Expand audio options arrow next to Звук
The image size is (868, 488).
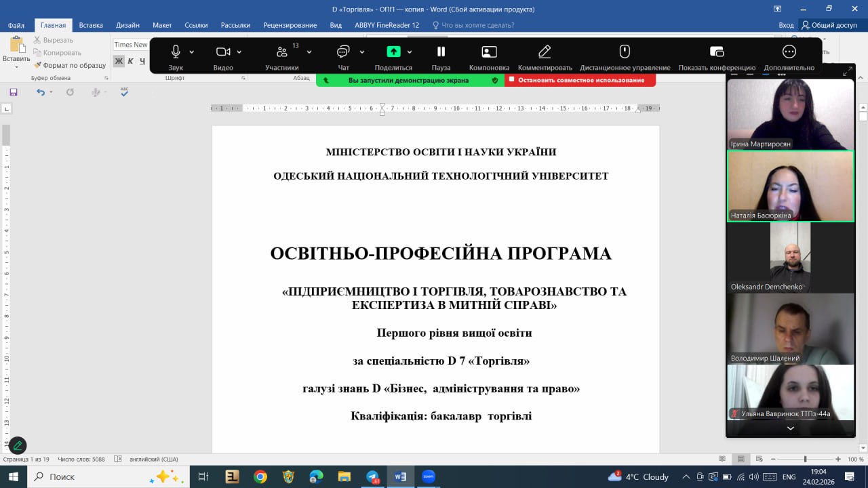[x=192, y=52]
